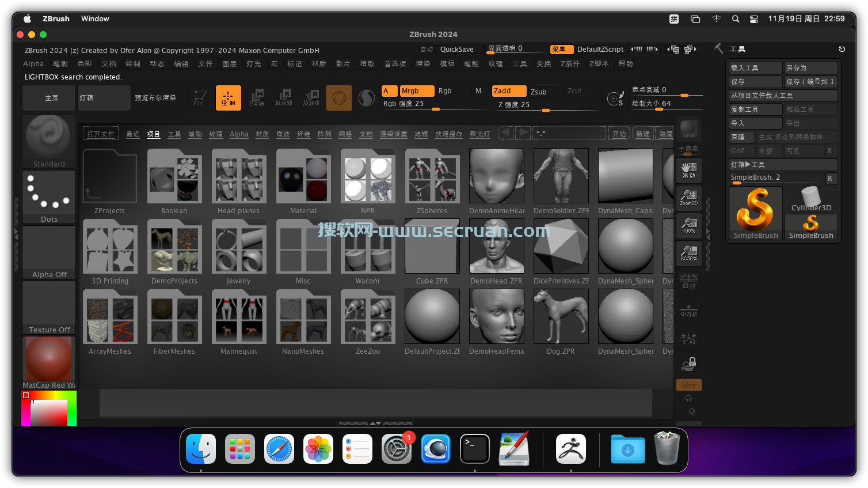Click the Y-axis rotation icon
Viewport: 868px width, 488px height.
[x=689, y=399]
